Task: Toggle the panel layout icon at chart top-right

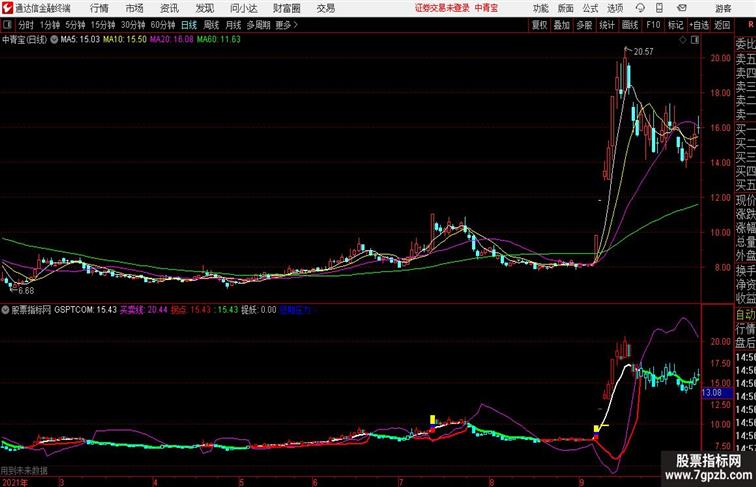Action: click(695, 40)
